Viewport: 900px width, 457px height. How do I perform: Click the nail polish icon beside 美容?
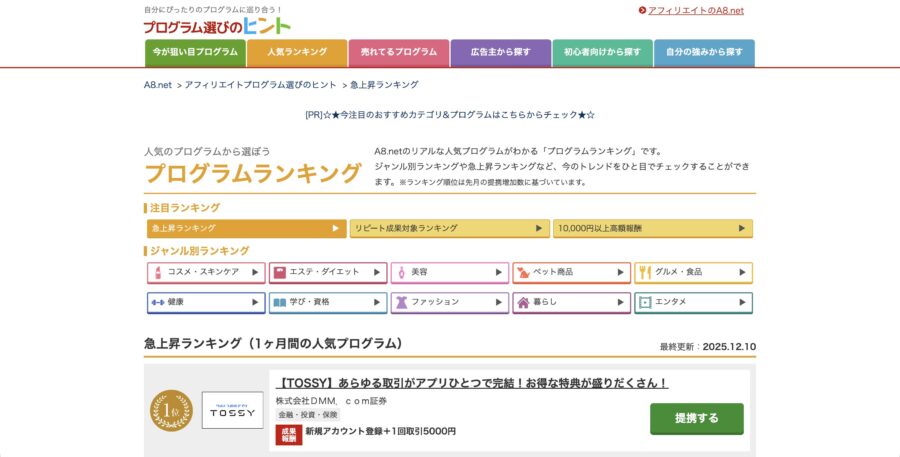401,273
